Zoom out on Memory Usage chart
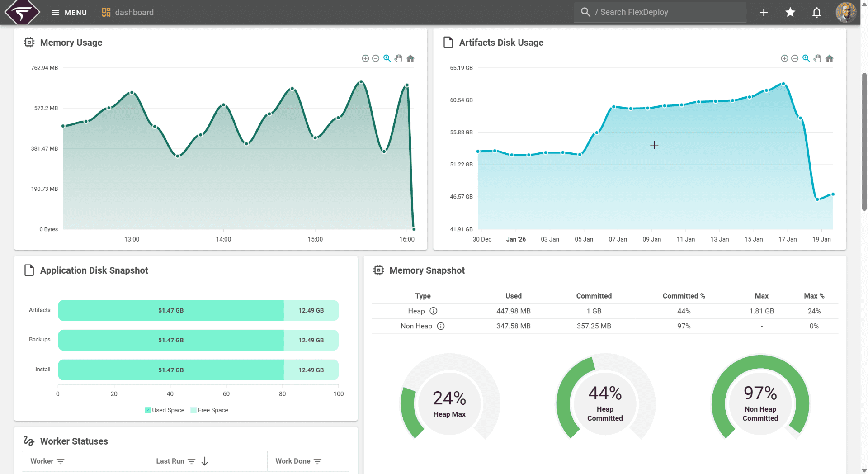 coord(376,58)
